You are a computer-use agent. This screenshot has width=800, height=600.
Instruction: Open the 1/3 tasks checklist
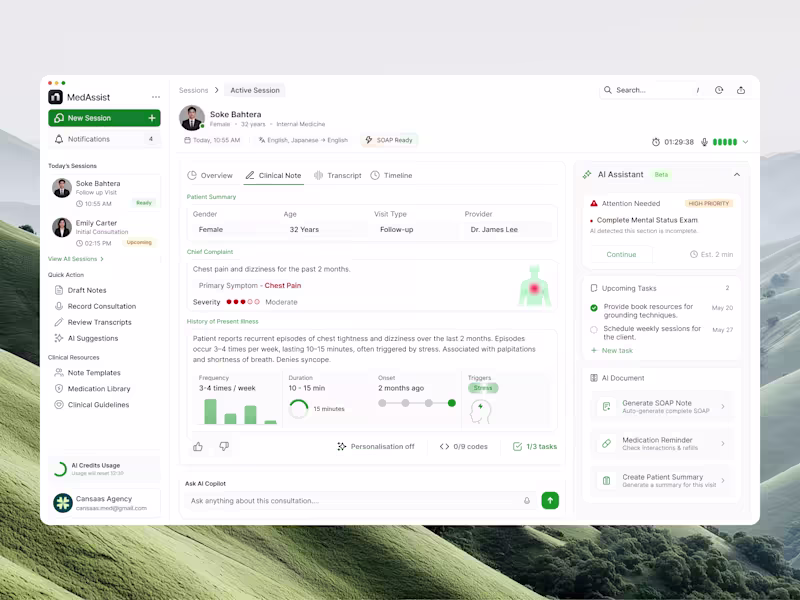point(535,446)
